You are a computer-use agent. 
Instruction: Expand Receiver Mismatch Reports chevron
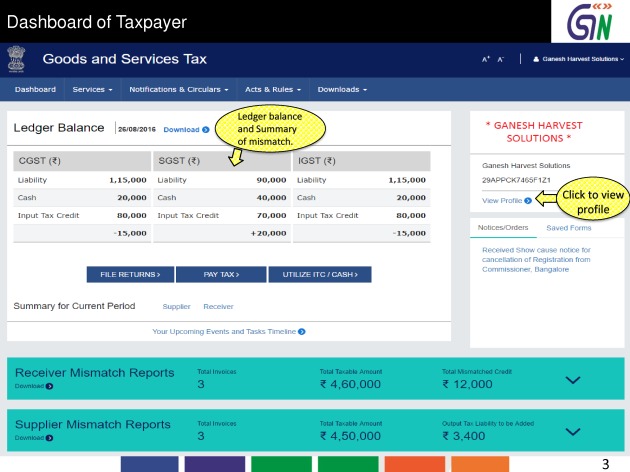[573, 380]
